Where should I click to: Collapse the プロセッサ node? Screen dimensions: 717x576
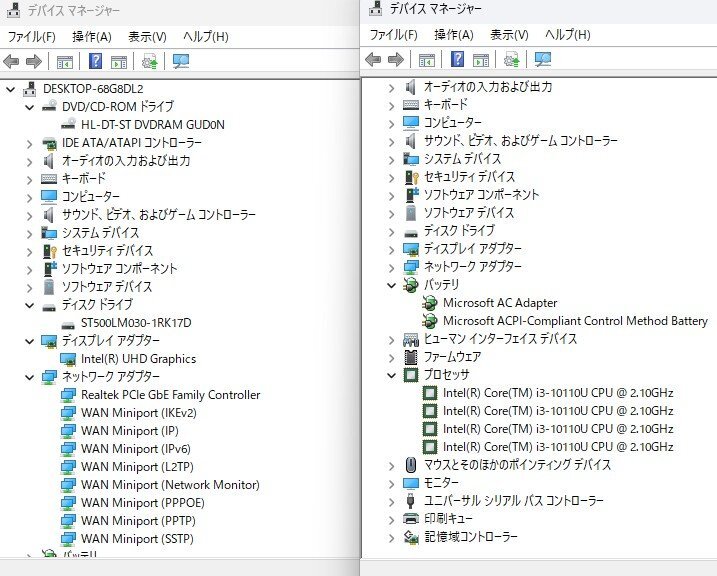391,375
